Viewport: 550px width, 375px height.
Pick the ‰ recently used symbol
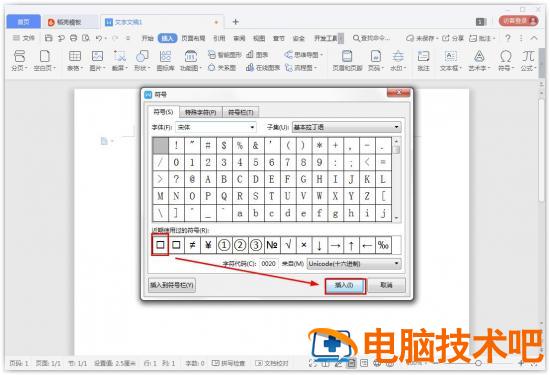point(383,245)
